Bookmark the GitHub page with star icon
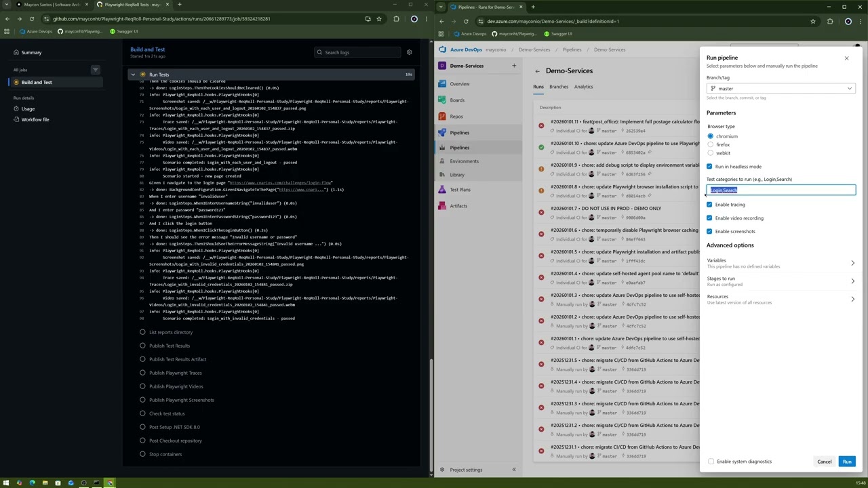The width and height of the screenshot is (868, 488). (x=379, y=19)
